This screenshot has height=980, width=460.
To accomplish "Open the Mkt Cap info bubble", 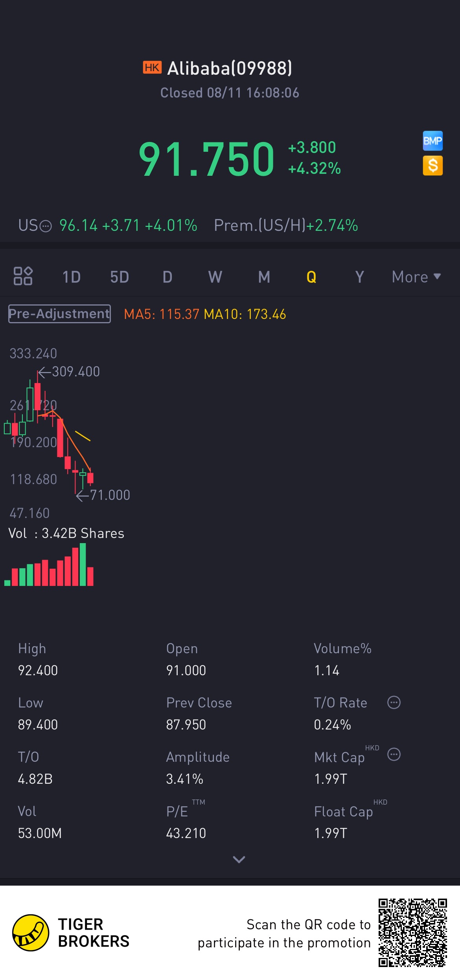I will (394, 754).
